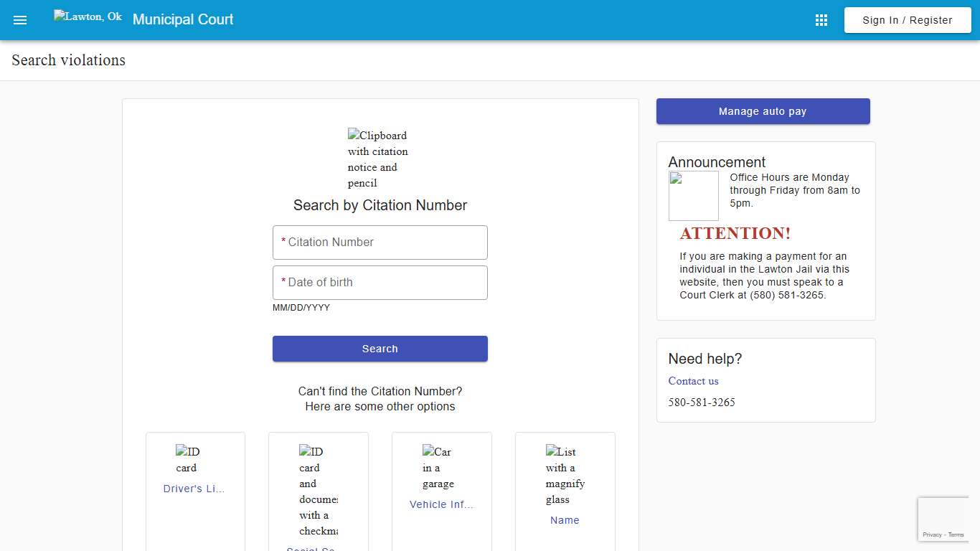980x551 pixels.
Task: Click the Manage auto pay button
Action: (762, 111)
